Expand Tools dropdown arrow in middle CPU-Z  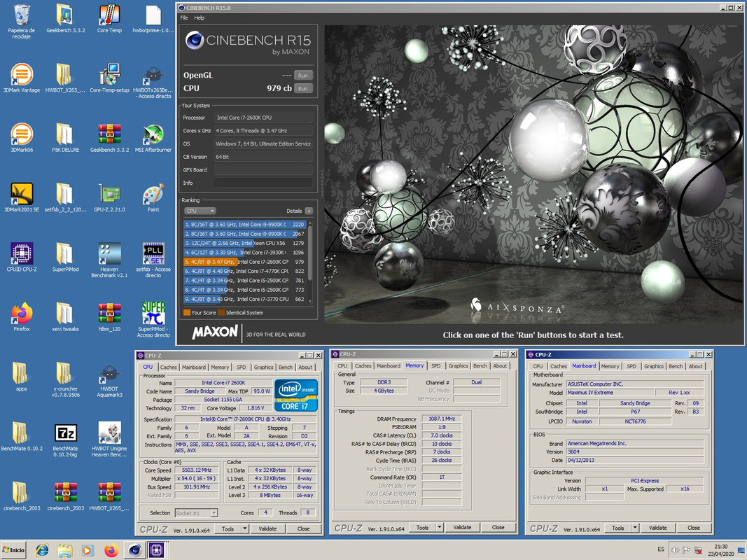440,527
